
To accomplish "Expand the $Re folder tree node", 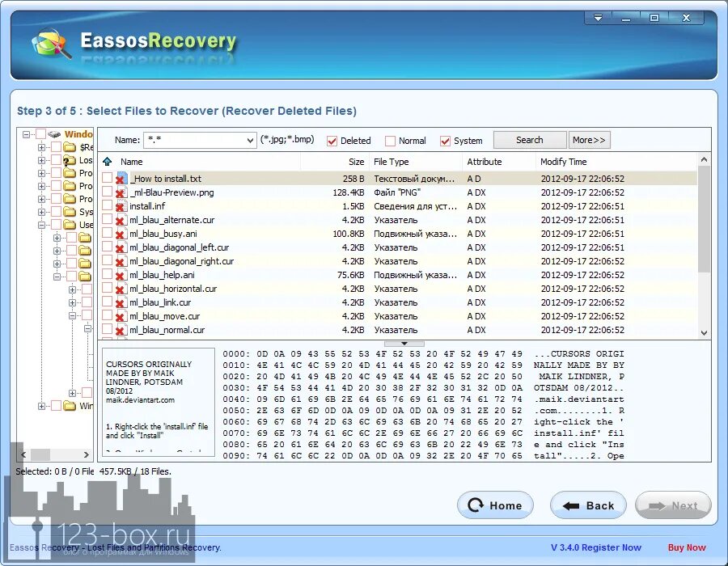I will pos(41,147).
